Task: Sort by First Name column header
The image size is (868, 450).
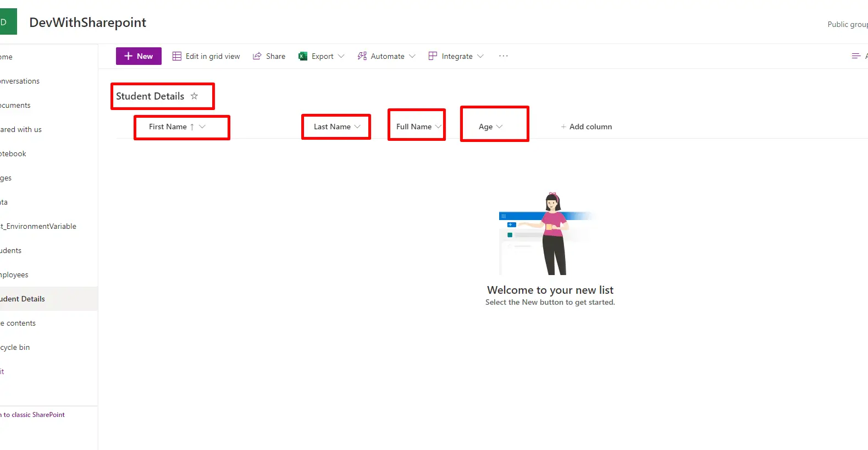Action: coord(168,127)
